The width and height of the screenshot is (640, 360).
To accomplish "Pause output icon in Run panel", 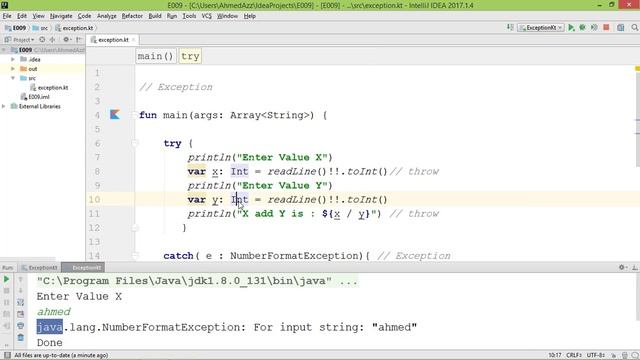I will [x=6, y=302].
